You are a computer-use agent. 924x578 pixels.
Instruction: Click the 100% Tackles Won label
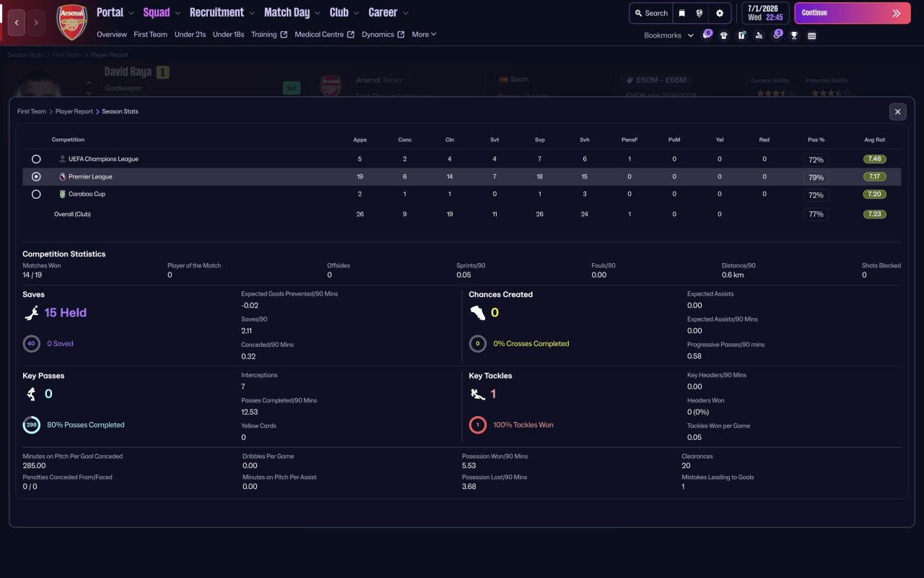(x=523, y=425)
